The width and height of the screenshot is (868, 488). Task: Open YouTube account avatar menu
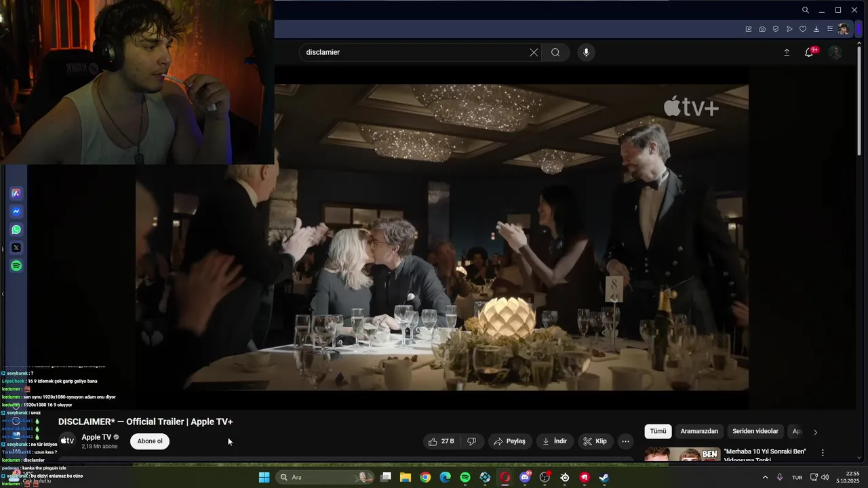(835, 52)
